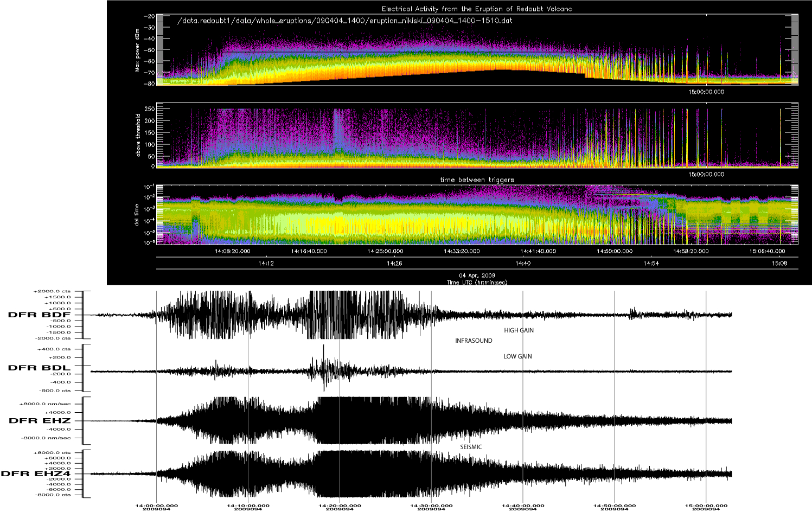Click the 'del time' axis label
Image resolution: width=812 pixels, height=512 pixels.
[137, 215]
